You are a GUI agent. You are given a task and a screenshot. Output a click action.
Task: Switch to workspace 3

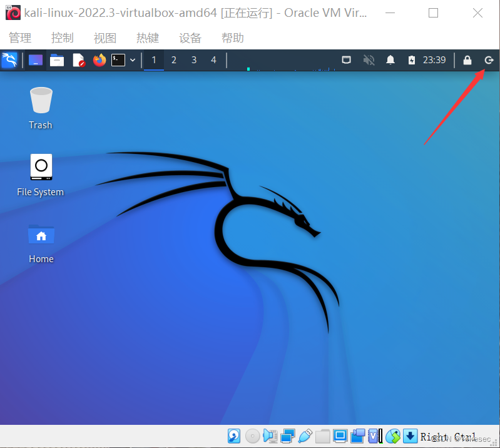194,60
